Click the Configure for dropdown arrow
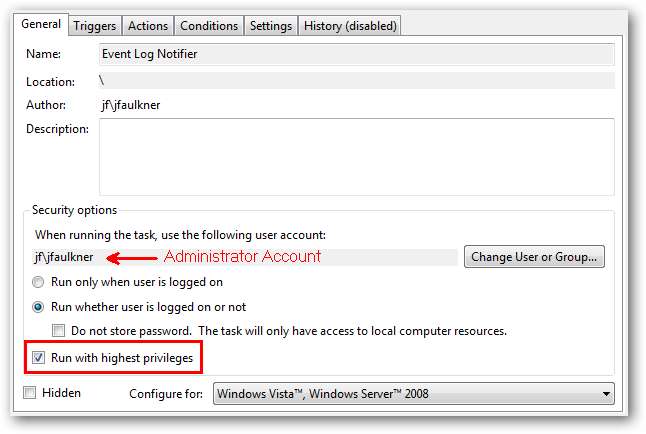 tap(604, 394)
